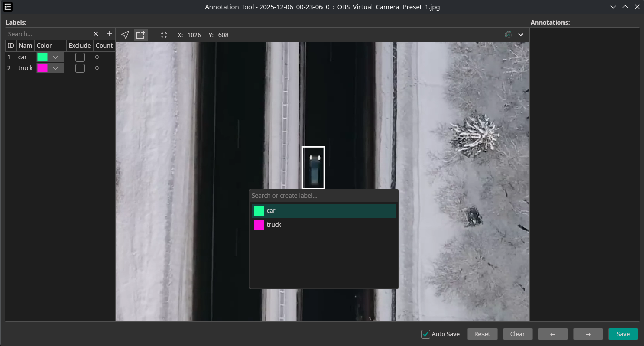Toggle the Exclude checkbox for truck

pos(79,68)
